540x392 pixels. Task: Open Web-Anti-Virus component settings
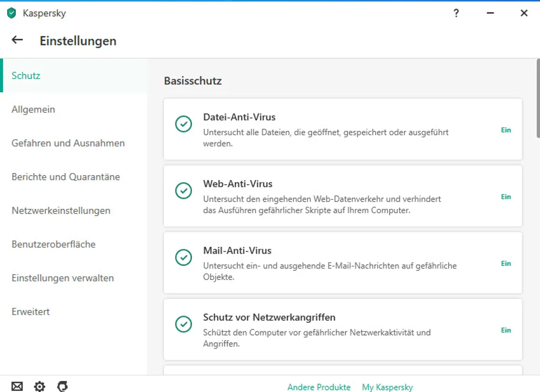343,196
